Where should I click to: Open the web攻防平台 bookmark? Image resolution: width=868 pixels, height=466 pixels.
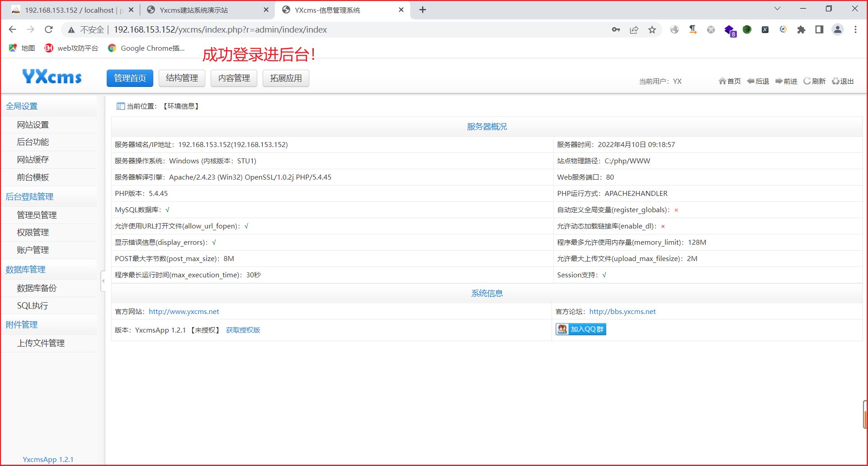coord(71,48)
